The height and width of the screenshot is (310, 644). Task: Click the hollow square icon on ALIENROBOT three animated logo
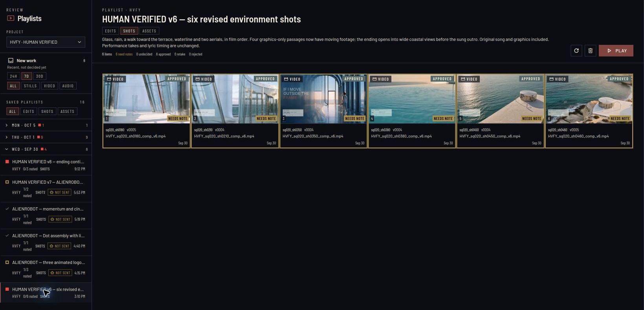click(7, 262)
